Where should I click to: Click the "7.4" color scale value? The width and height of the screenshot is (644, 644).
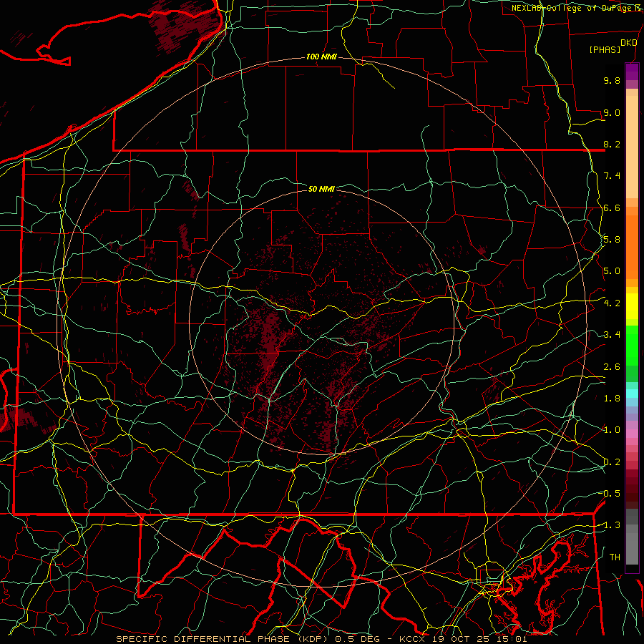click(612, 176)
